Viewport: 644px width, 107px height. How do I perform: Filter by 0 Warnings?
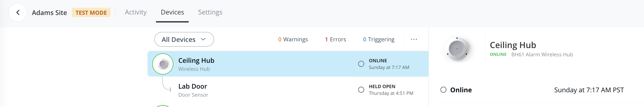click(x=293, y=39)
